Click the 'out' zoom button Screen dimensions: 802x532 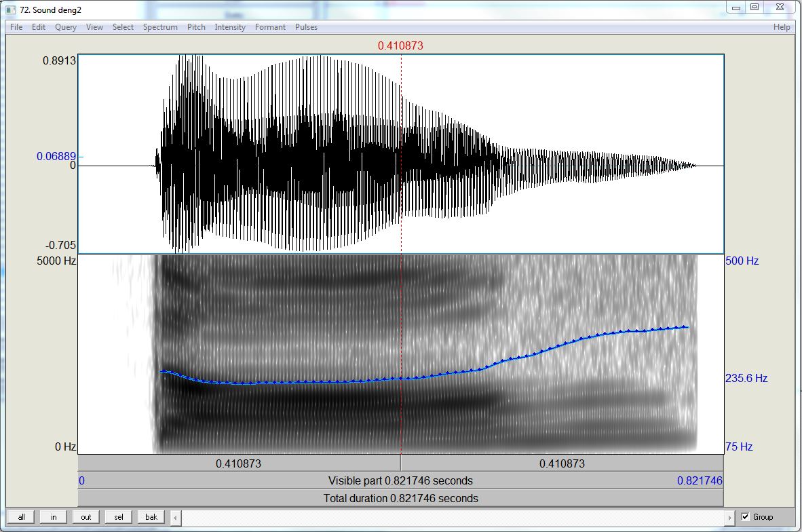(86, 517)
